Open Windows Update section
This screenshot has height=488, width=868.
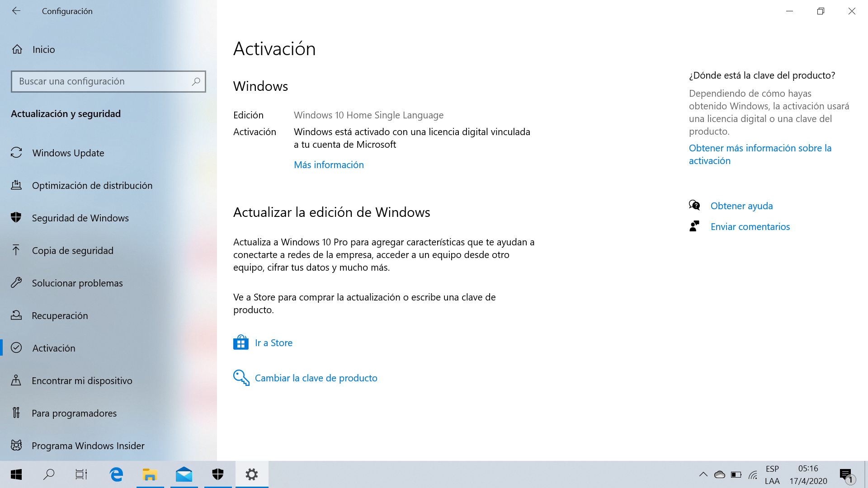pyautogui.click(x=68, y=153)
